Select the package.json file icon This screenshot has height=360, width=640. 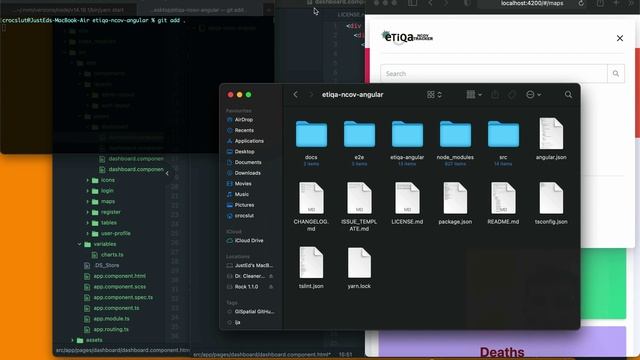coord(455,198)
